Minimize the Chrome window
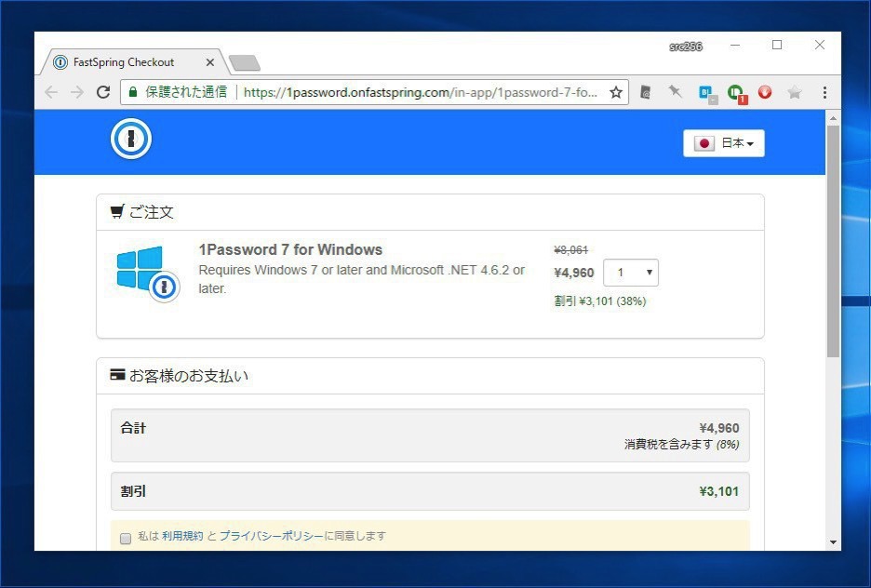The image size is (871, 588). coord(735,45)
